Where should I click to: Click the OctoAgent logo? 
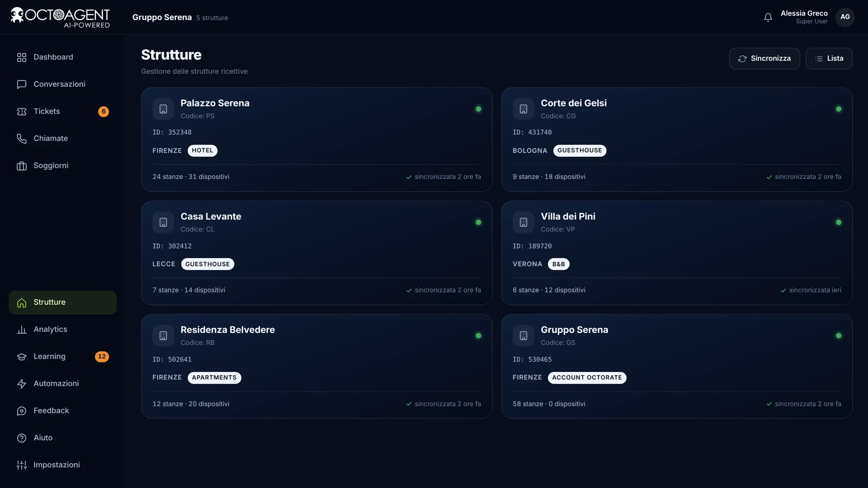[x=60, y=17]
